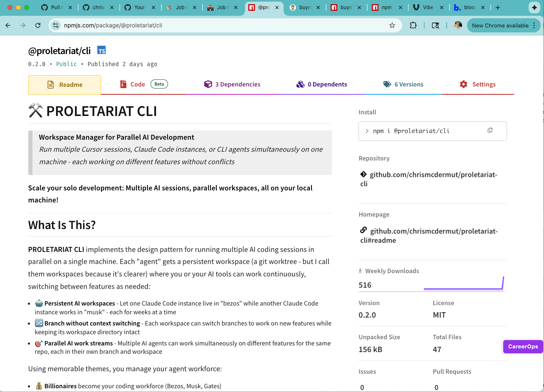Open the Readme tab
Image resolution: width=544 pixels, height=392 pixels.
[x=64, y=84]
